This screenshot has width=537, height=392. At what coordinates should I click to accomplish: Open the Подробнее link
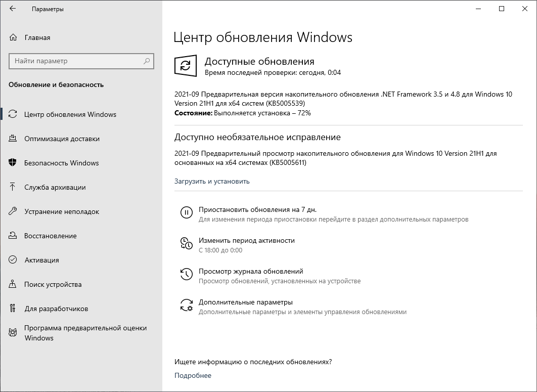(193, 375)
